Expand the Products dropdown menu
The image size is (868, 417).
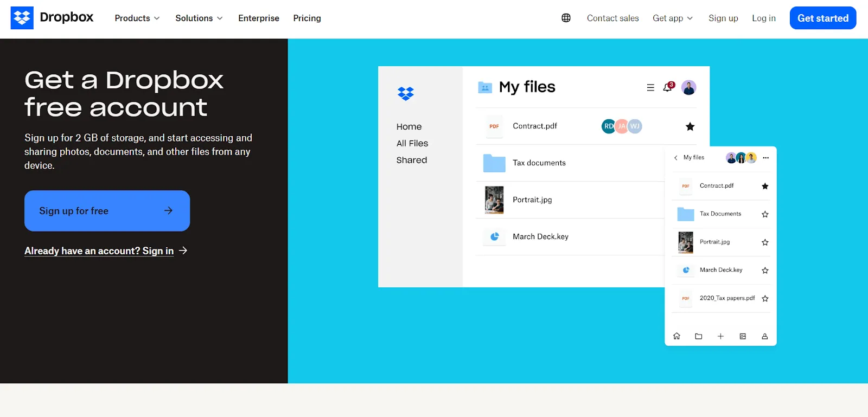137,18
